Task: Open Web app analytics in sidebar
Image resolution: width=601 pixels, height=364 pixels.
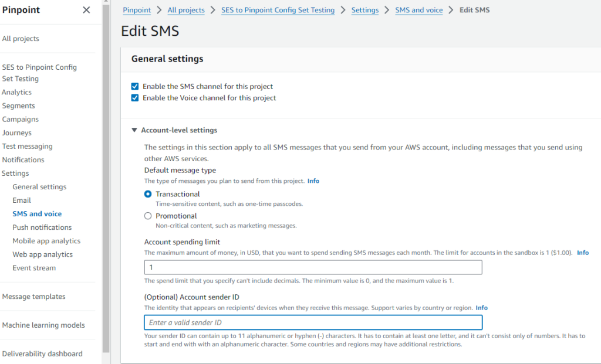Action: [x=42, y=254]
